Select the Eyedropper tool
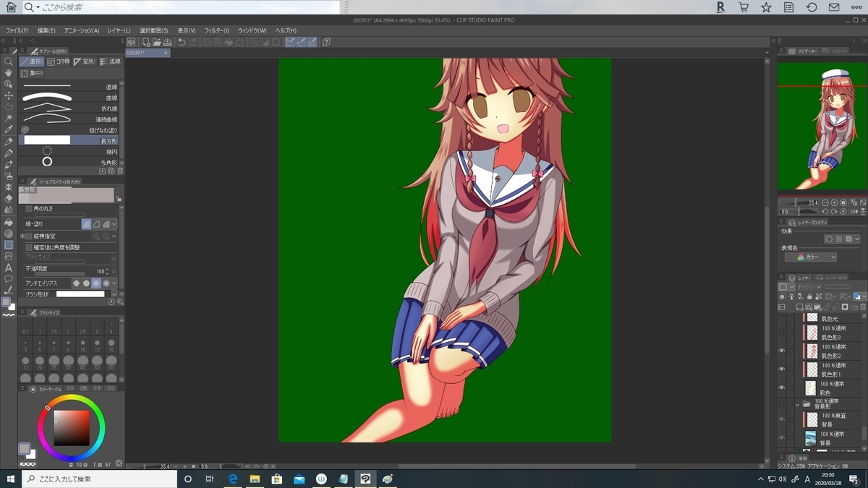This screenshot has height=488, width=868. coord(9,129)
